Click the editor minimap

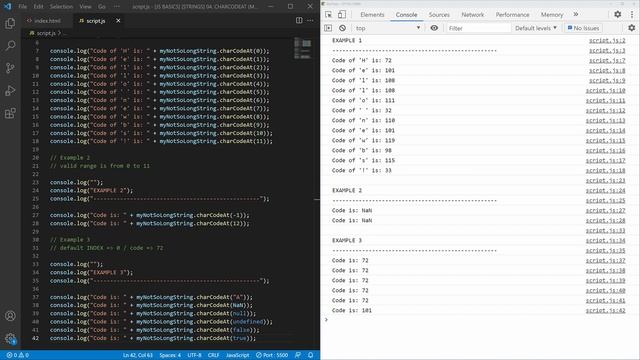click(x=303, y=48)
